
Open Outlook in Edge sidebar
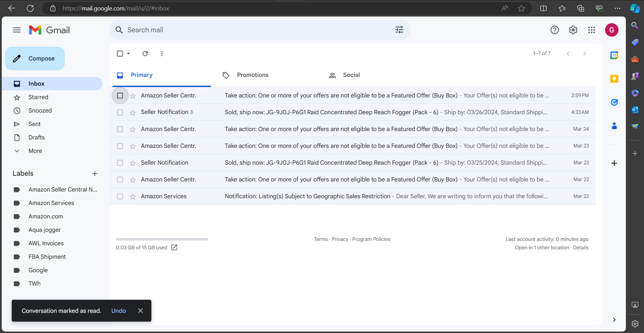[x=635, y=110]
